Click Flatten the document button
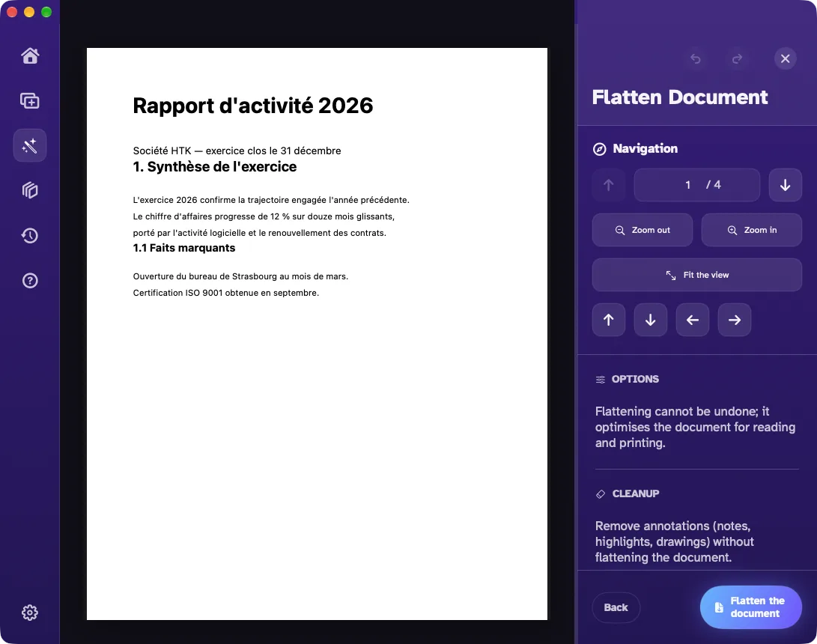Viewport: 817px width, 644px height. pyautogui.click(x=751, y=607)
